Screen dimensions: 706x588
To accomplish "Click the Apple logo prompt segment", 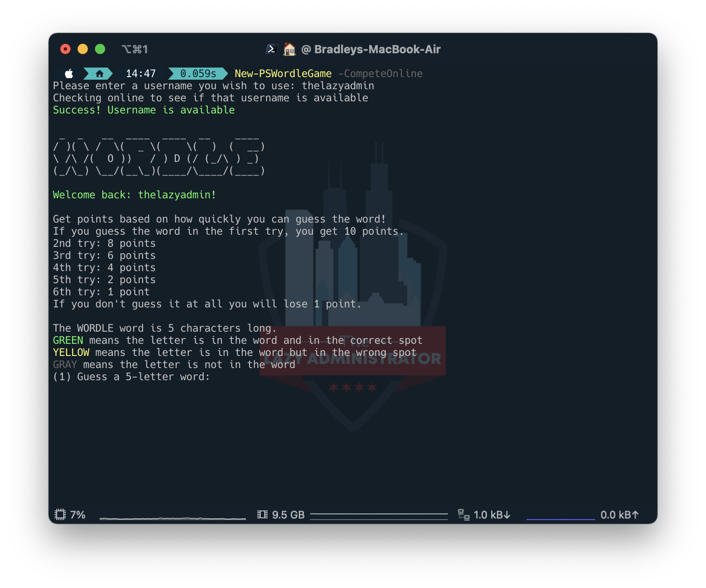I will (69, 74).
